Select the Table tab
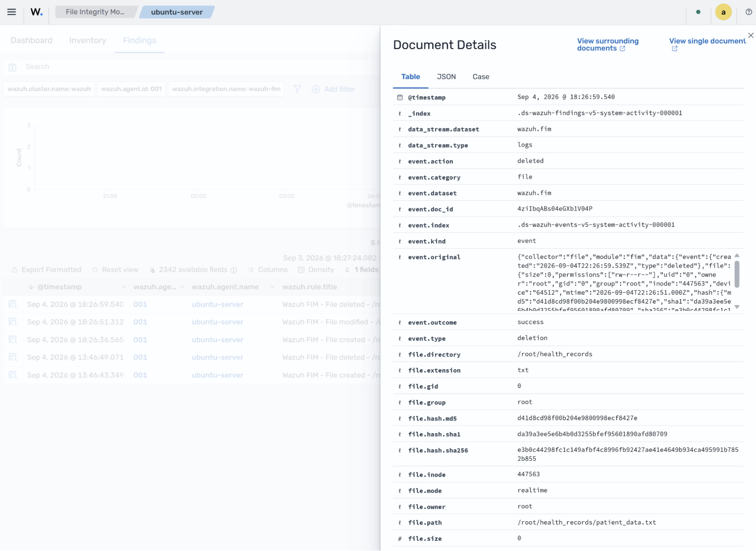Viewport: 756px width, 551px height. (410, 77)
